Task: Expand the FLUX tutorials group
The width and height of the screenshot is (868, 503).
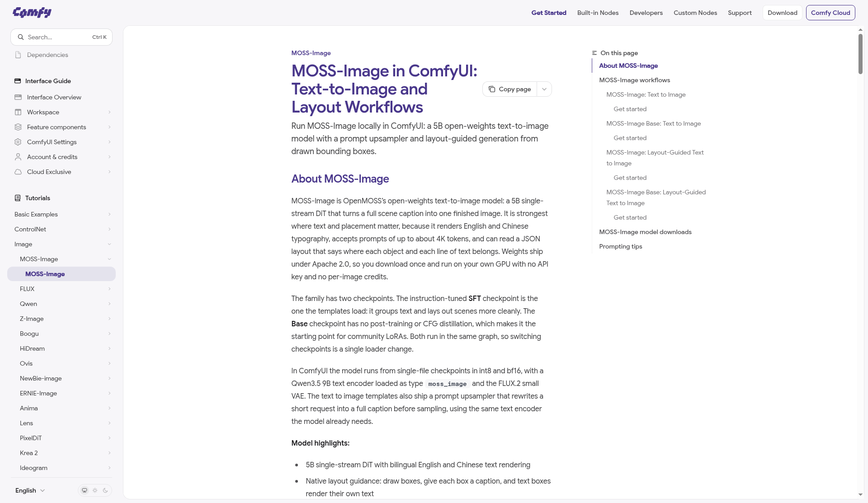Action: tap(61, 289)
